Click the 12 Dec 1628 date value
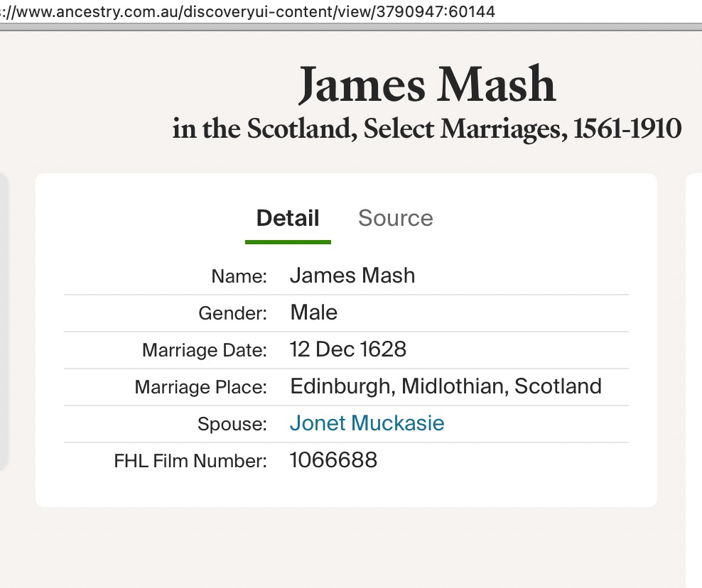This screenshot has width=702, height=588. click(x=347, y=349)
